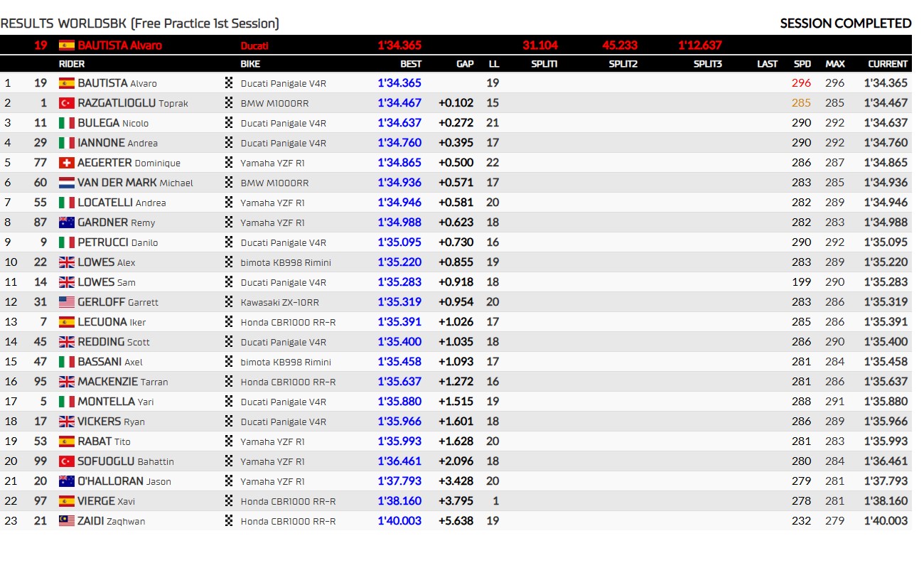Screen dimensions: 924x563
Task: Click the Australia flag beside GARDNER Remy
Action: [x=67, y=222]
